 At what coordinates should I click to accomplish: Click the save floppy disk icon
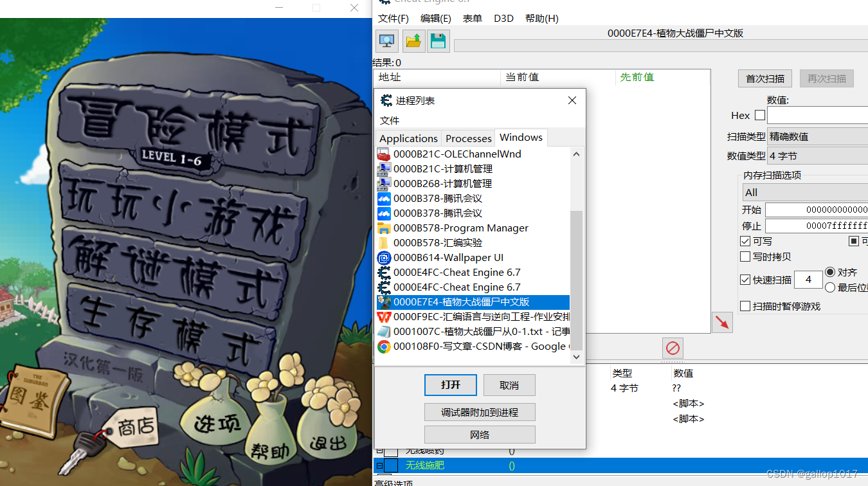[x=439, y=41]
